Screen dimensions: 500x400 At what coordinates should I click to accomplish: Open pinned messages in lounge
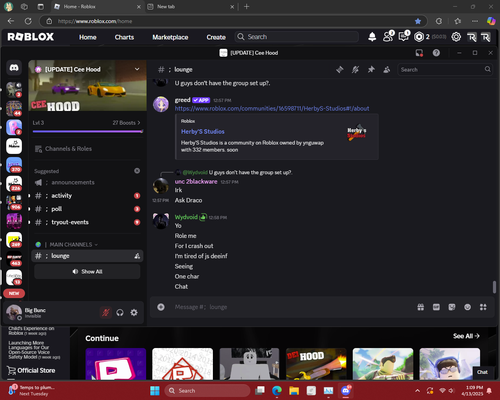click(371, 70)
